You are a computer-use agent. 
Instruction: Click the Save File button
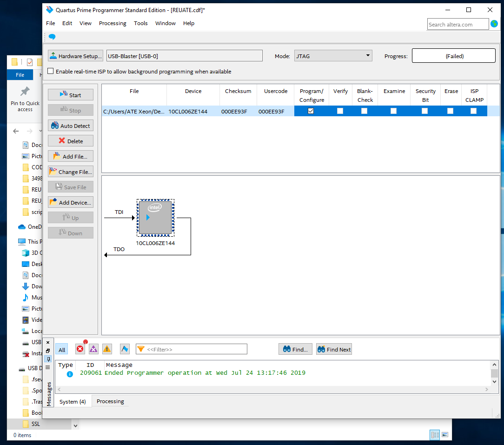(x=70, y=187)
